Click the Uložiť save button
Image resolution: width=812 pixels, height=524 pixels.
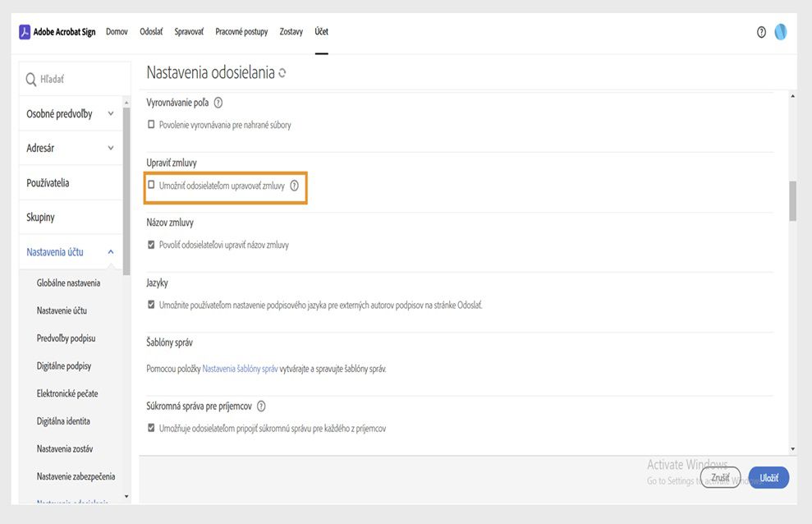[768, 477]
